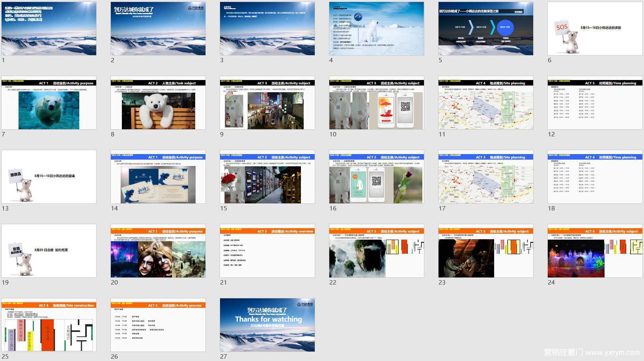This screenshot has height=361, width=644.
Task: Select slide 22 floating mountains thumbnail
Action: point(377,251)
